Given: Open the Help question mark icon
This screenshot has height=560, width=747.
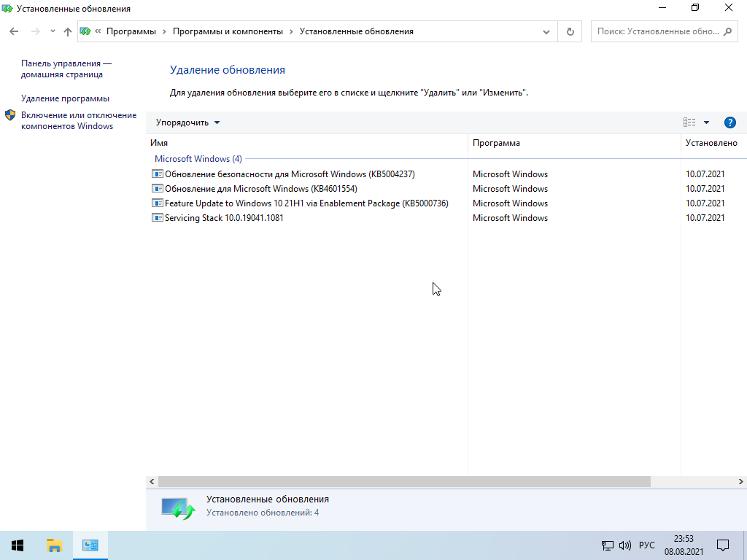Looking at the screenshot, I should [x=729, y=122].
